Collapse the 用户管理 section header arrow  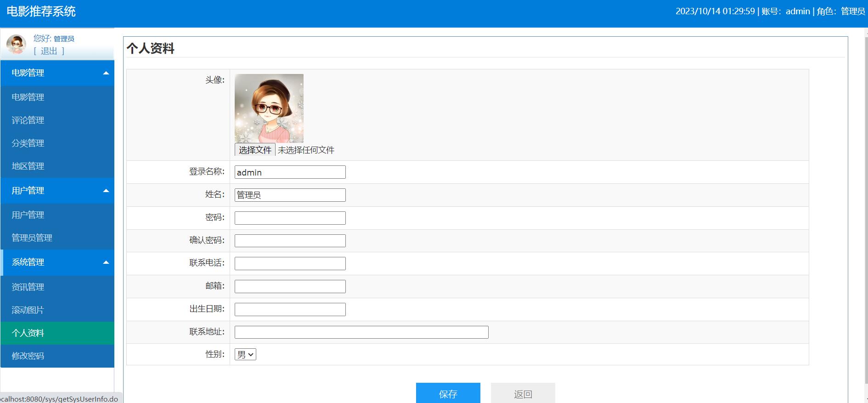point(106,191)
